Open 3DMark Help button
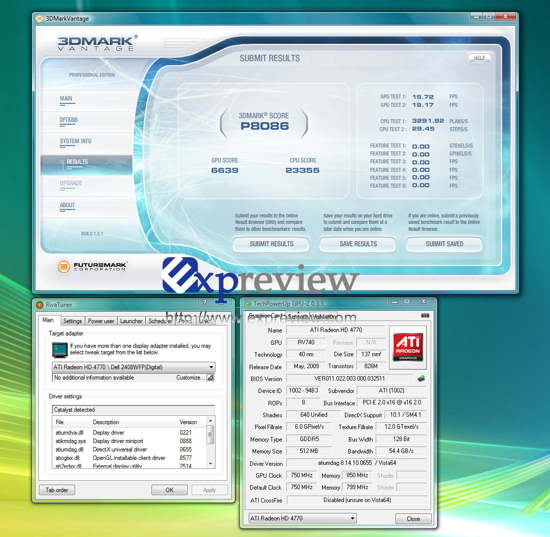The width and height of the screenshot is (550, 537). (x=479, y=58)
